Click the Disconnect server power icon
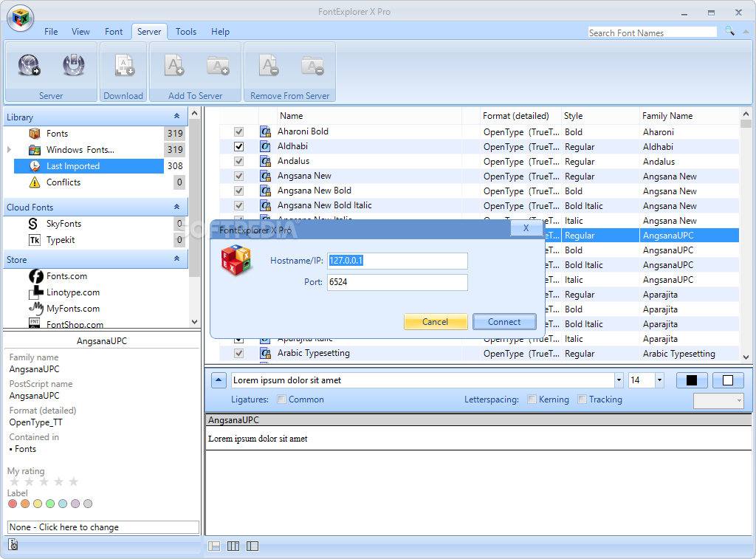This screenshot has width=756, height=559. pos(74,65)
